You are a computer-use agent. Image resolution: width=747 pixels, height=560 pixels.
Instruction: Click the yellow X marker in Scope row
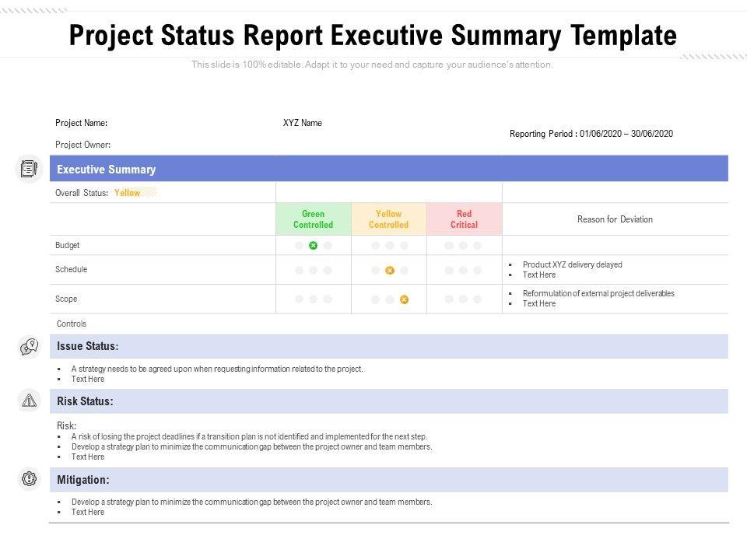(405, 299)
